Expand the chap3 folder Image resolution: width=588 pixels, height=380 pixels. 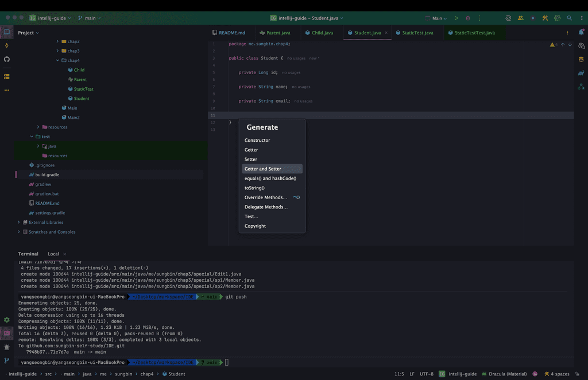click(x=57, y=51)
